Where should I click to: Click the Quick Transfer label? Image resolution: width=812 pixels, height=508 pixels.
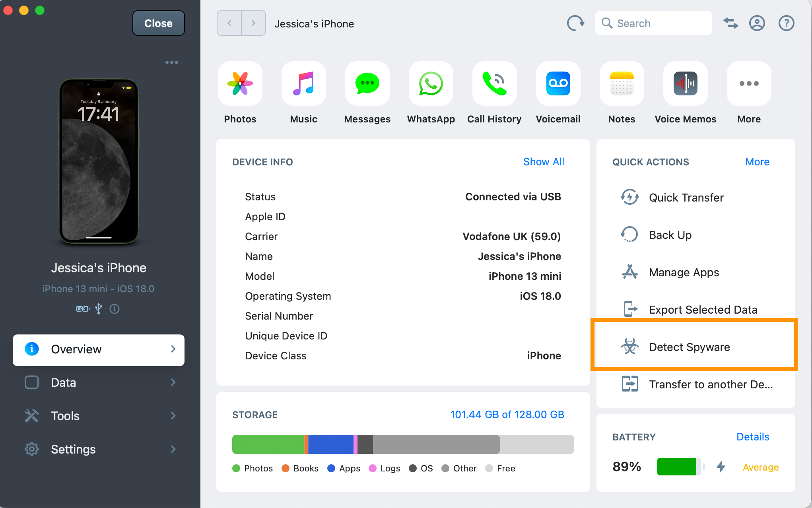[x=686, y=198]
